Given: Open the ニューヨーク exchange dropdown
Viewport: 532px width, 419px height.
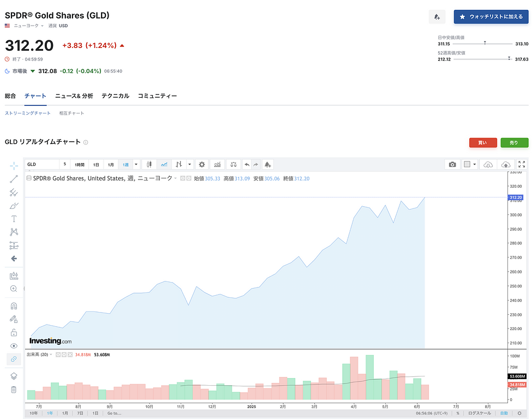Looking at the screenshot, I should click(29, 26).
